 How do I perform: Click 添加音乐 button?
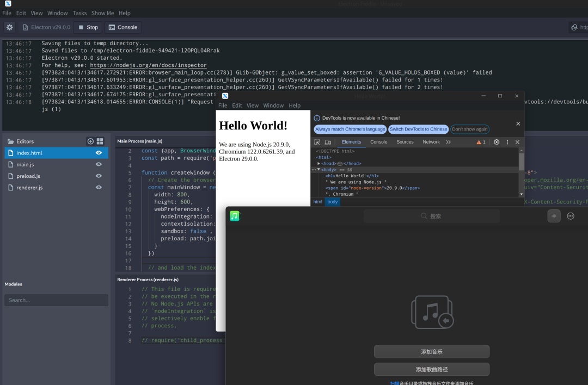click(x=432, y=352)
